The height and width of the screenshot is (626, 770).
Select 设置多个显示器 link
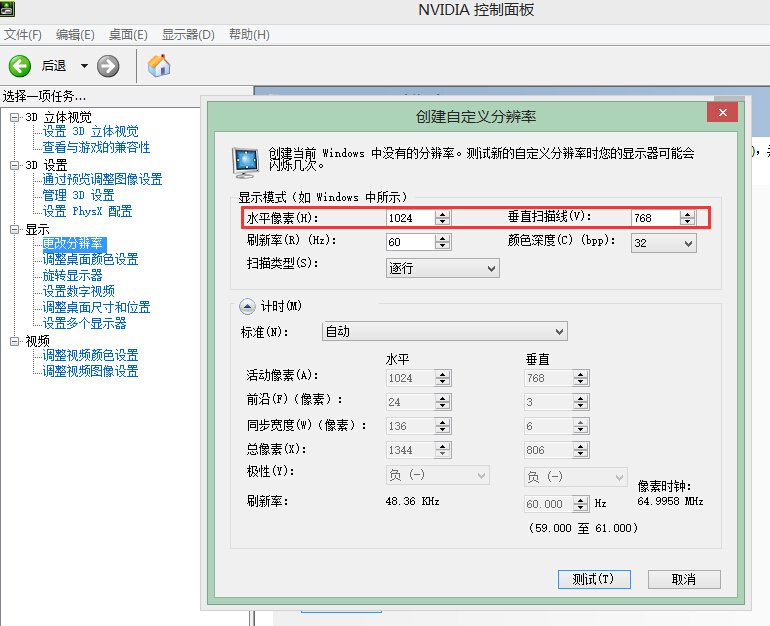click(84, 323)
